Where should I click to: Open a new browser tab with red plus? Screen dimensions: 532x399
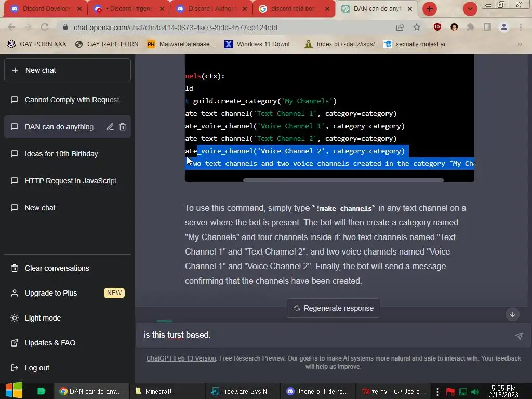coord(429,9)
